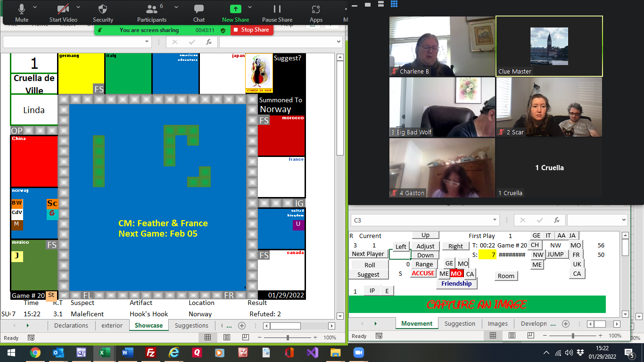The height and width of the screenshot is (362, 644).
Task: Select the 2 Scar video tile
Action: 549,107
